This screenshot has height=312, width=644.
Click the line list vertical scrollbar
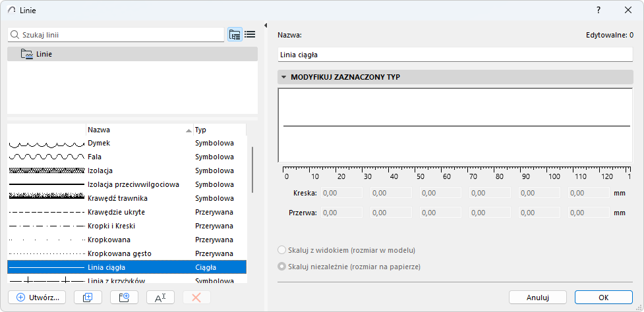(252, 170)
